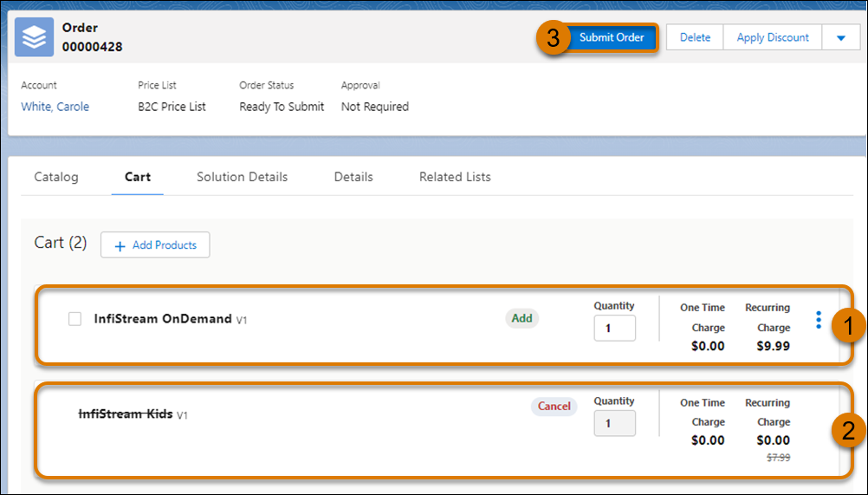This screenshot has height=495, width=868.
Task: Click the $9.99 recurring charge
Action: click(773, 346)
